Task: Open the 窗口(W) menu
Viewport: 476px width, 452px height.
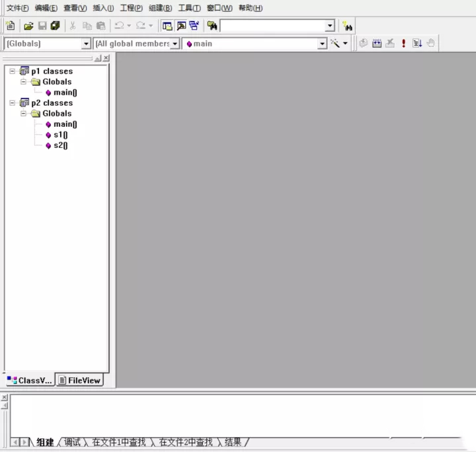Action: [x=219, y=8]
